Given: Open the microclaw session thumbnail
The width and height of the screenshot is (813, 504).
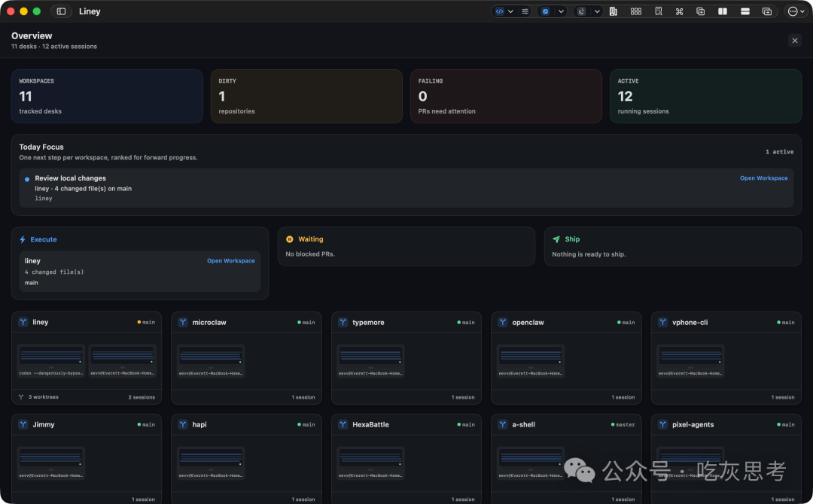Looking at the screenshot, I should click(x=211, y=361).
